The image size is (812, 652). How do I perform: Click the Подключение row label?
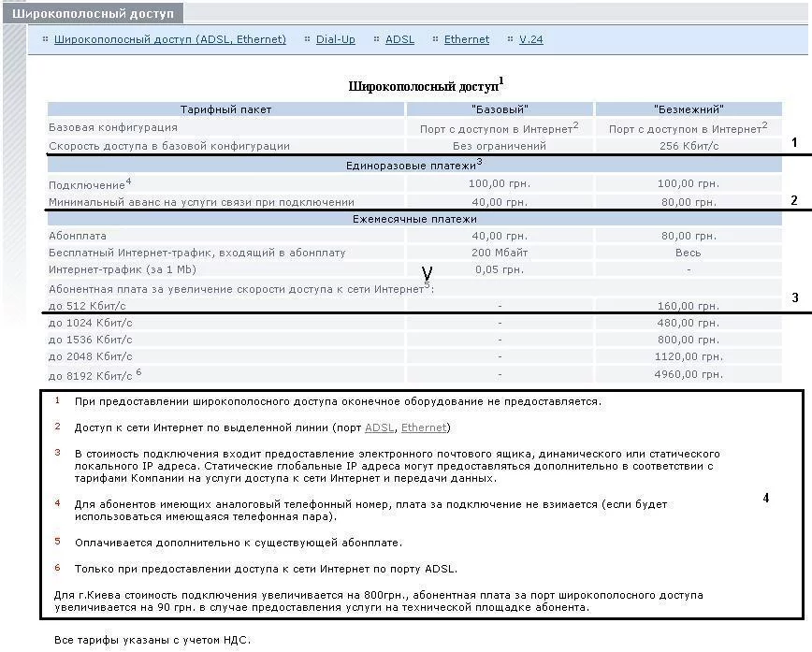pos(90,184)
